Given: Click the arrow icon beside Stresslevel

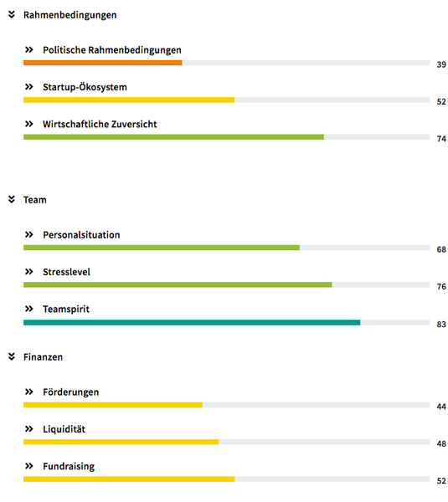Looking at the screenshot, I should pos(29,272).
